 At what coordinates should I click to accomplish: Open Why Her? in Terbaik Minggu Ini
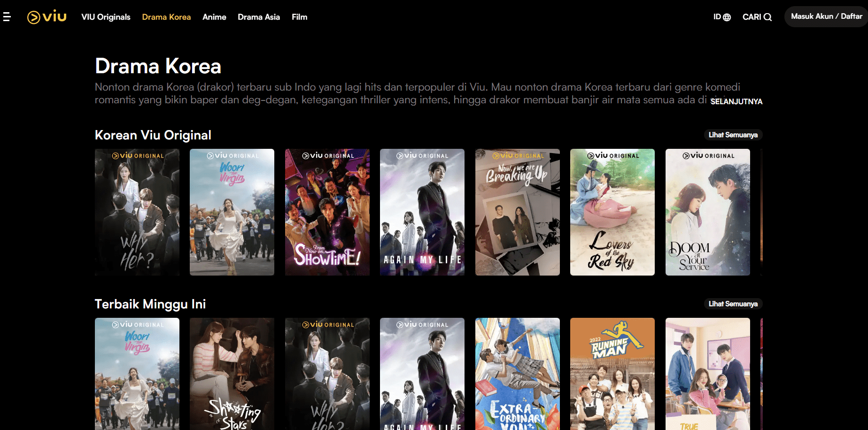tap(327, 374)
